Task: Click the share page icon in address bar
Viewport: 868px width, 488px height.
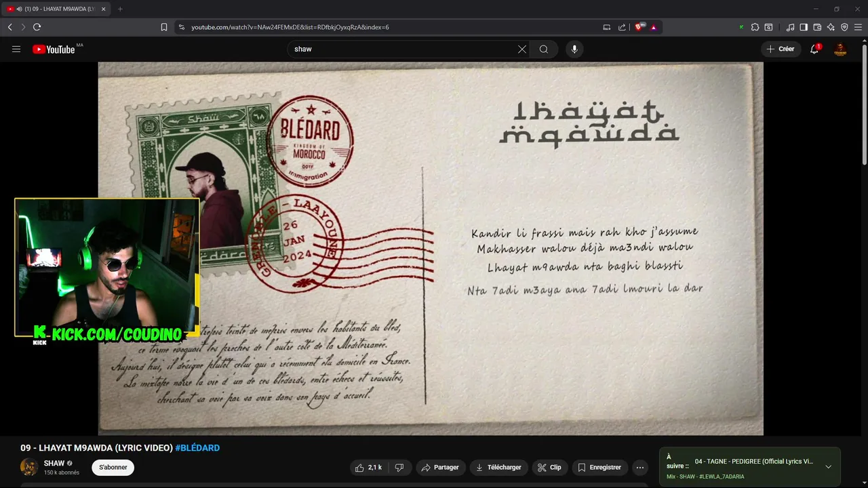Action: [x=622, y=27]
